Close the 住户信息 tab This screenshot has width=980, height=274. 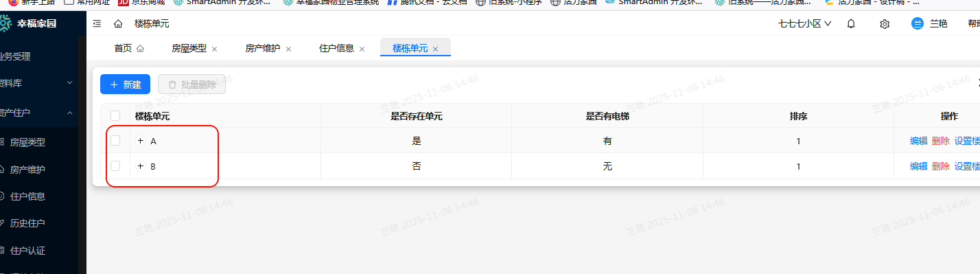click(362, 49)
